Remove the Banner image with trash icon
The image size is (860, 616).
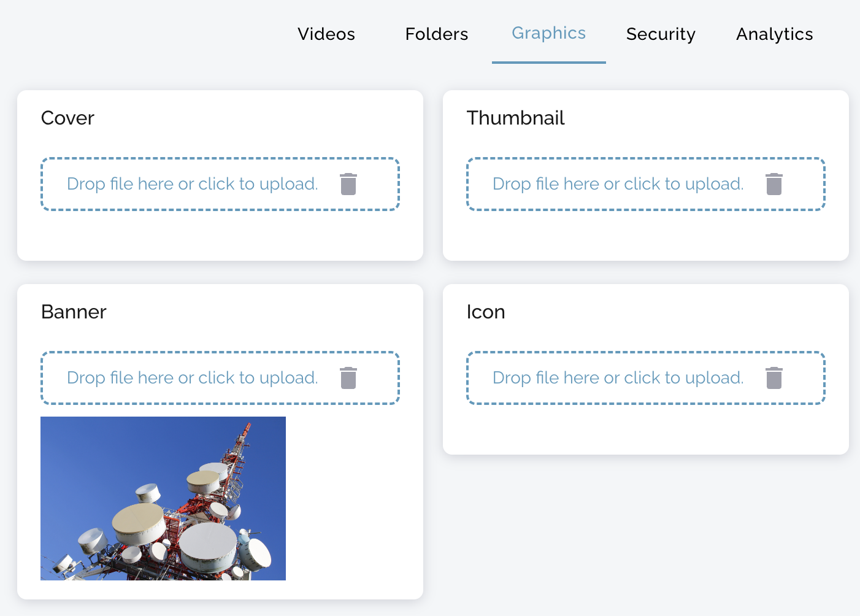pyautogui.click(x=348, y=378)
